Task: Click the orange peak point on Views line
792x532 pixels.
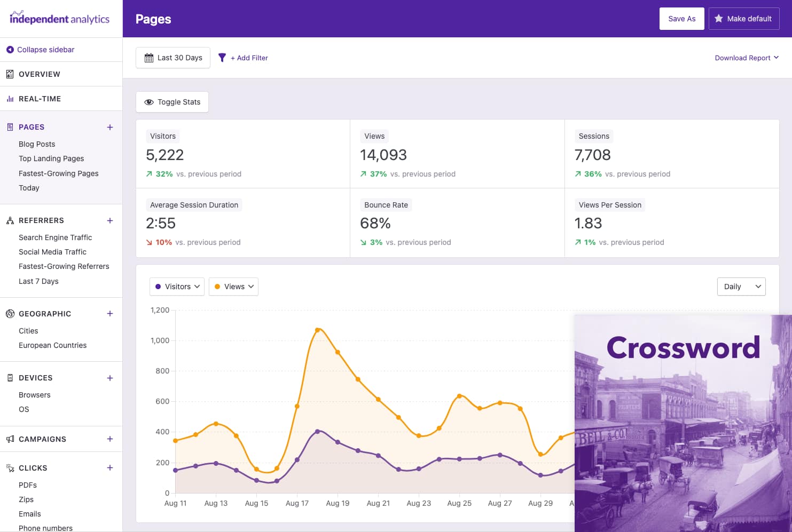Action: (318, 330)
